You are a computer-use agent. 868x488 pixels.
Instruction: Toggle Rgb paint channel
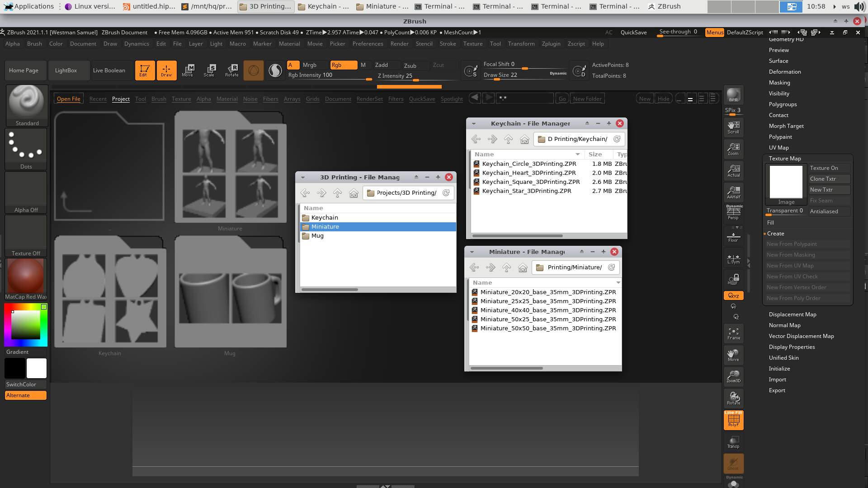(x=344, y=65)
